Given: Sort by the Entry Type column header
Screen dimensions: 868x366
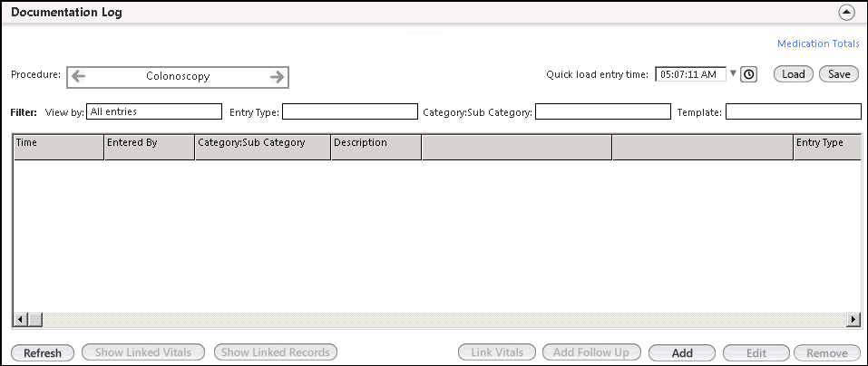Looking at the screenshot, I should click(x=827, y=147).
